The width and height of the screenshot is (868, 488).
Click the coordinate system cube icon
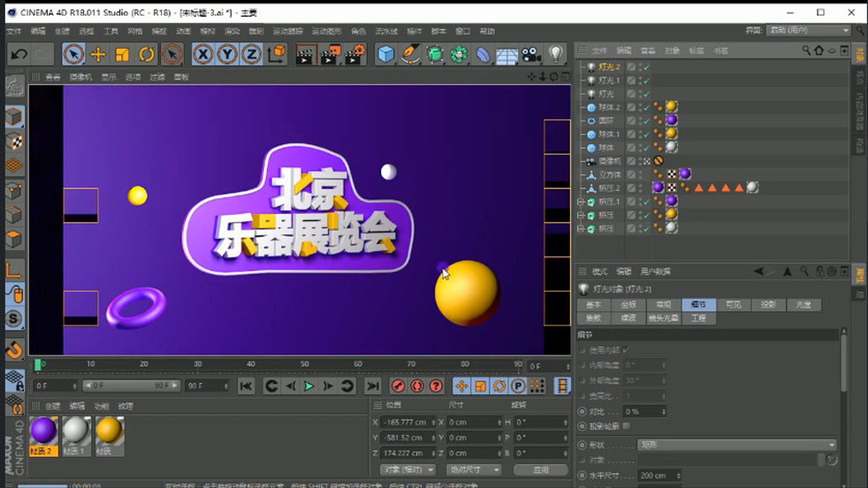point(277,54)
